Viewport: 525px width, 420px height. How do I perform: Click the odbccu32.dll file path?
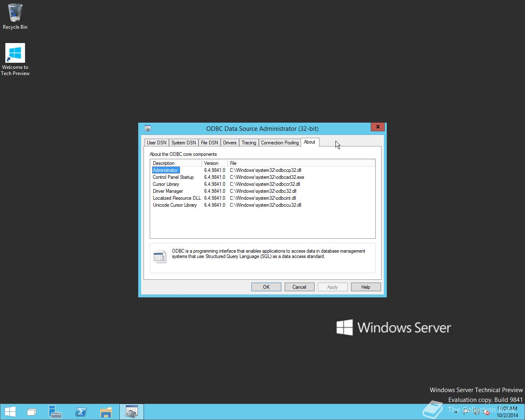point(265,205)
